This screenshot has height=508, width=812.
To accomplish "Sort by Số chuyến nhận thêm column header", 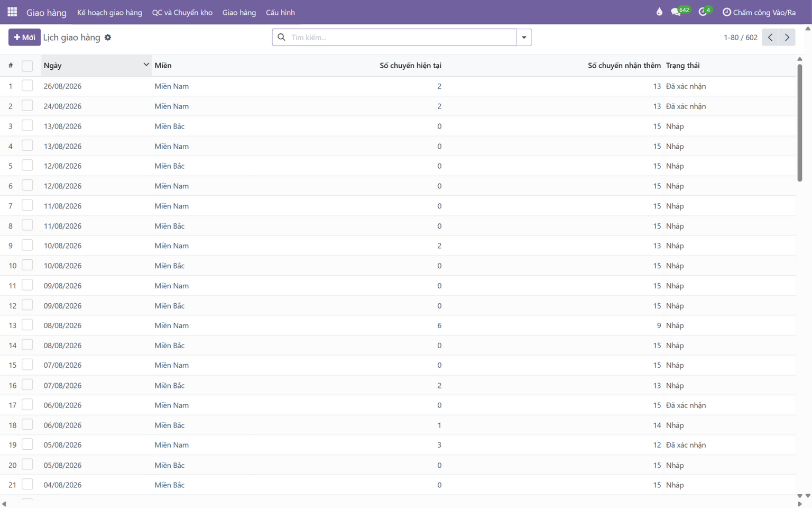I will (624, 66).
